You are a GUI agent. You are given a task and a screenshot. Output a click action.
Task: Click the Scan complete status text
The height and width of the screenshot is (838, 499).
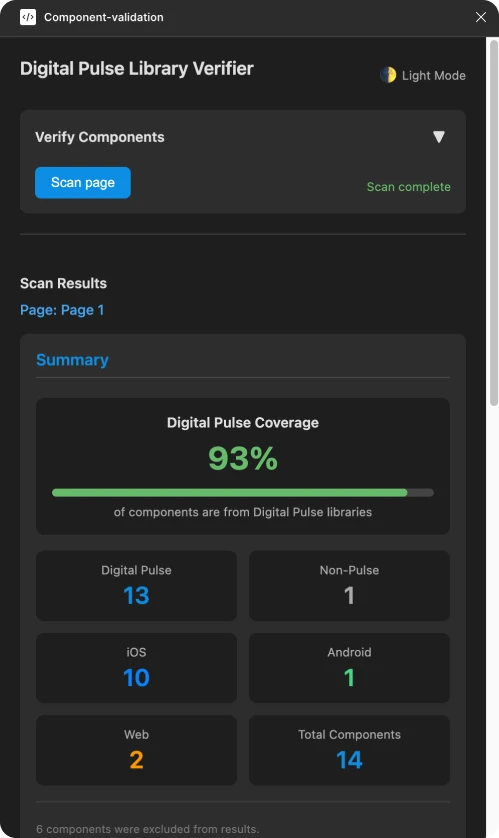click(x=408, y=187)
